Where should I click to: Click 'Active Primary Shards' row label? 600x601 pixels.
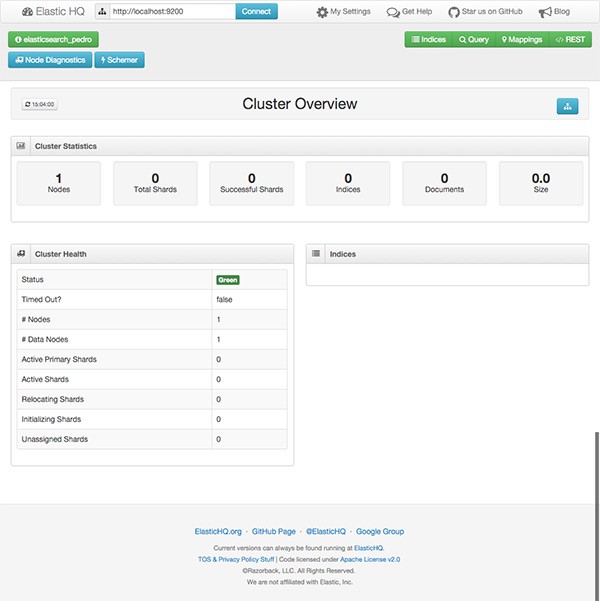click(x=59, y=359)
